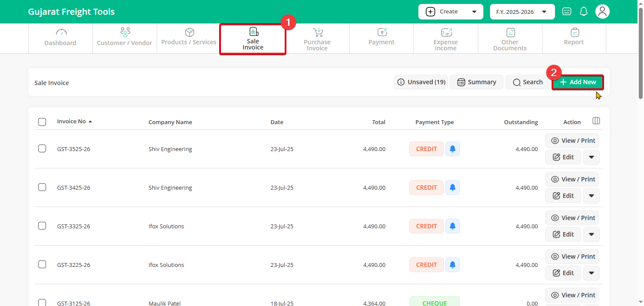Viewport: 644px width, 306px height.
Task: Click View / Print for GST-3525-26
Action: pyautogui.click(x=572, y=141)
